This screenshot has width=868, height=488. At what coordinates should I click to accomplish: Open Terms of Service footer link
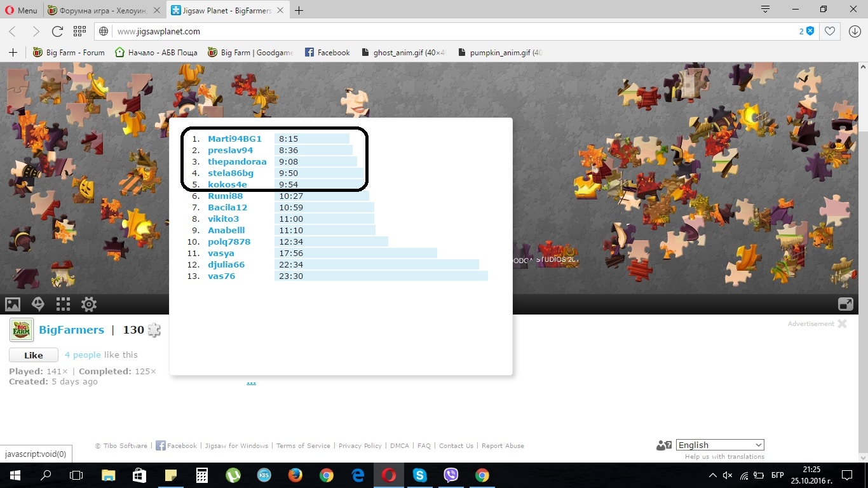(x=303, y=445)
